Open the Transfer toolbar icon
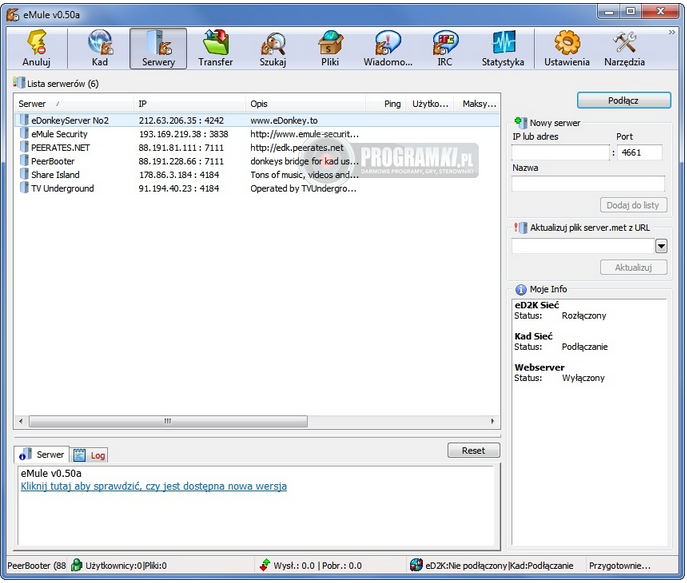The width and height of the screenshot is (687, 583). click(216, 42)
